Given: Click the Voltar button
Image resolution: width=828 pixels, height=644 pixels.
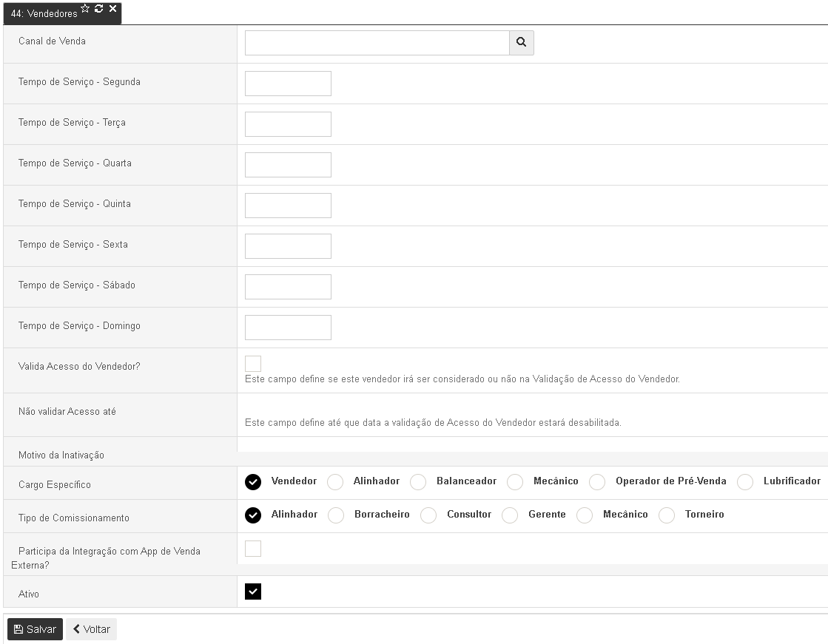Looking at the screenshot, I should coord(91,629).
